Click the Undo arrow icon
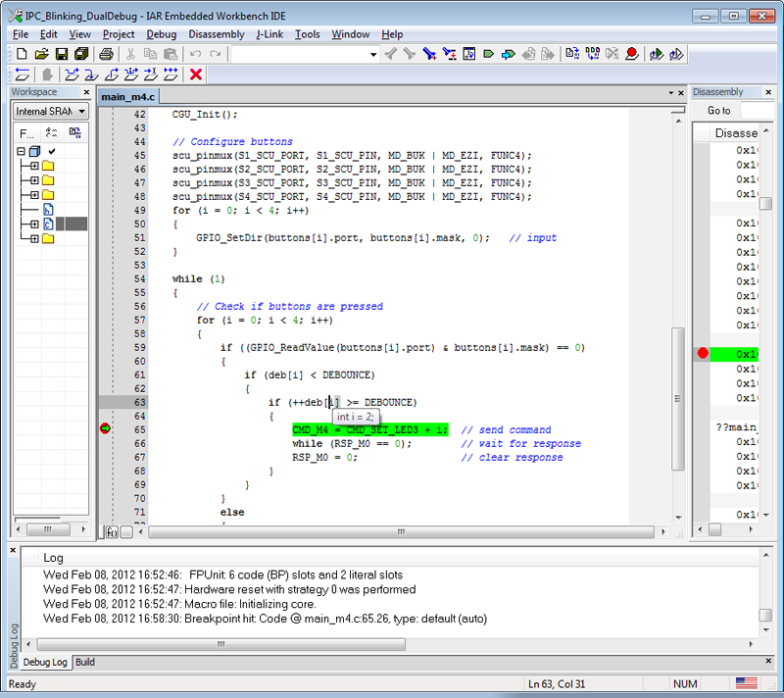Screen dimensions: 784x698 (x=195, y=54)
